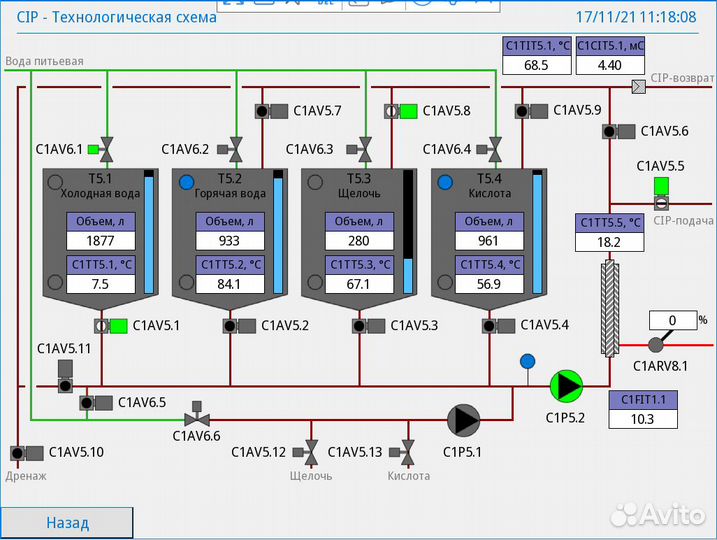Select the C1P5.1 pump symbol
717x540 pixels.
463,421
